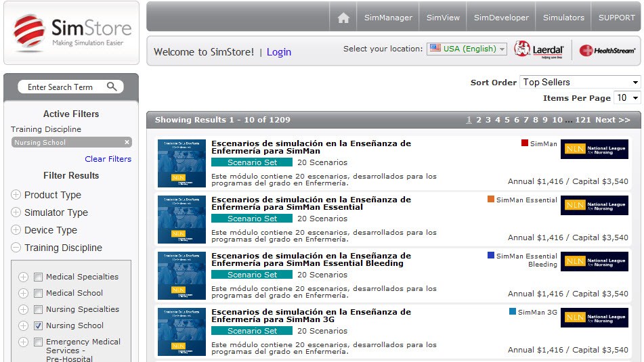Open the location selector USA (English)

(467, 49)
